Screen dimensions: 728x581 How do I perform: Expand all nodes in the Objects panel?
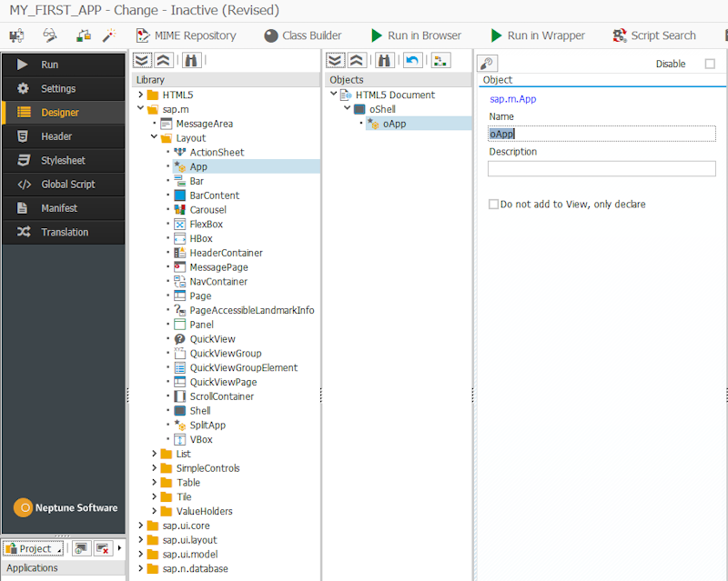335,60
